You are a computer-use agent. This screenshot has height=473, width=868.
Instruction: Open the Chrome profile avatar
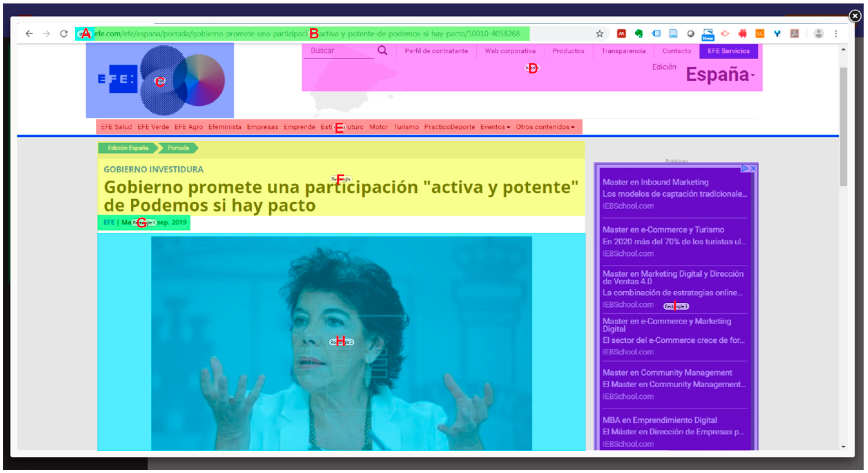click(x=819, y=34)
